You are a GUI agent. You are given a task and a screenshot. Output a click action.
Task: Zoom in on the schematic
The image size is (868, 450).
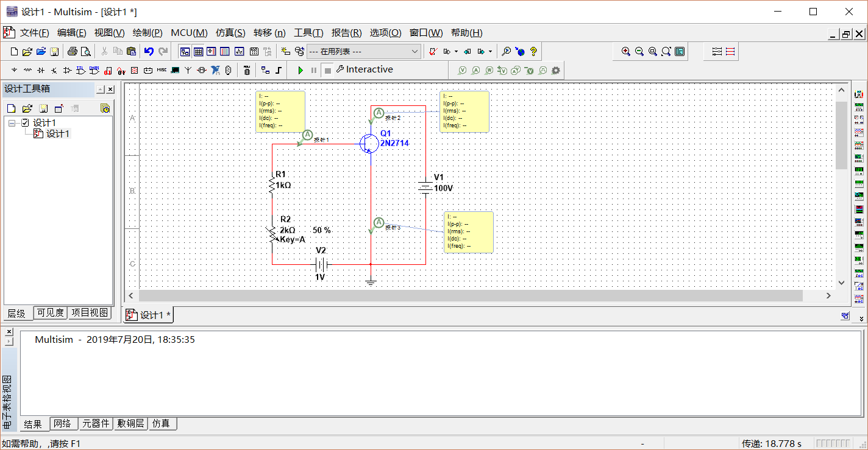(x=626, y=52)
